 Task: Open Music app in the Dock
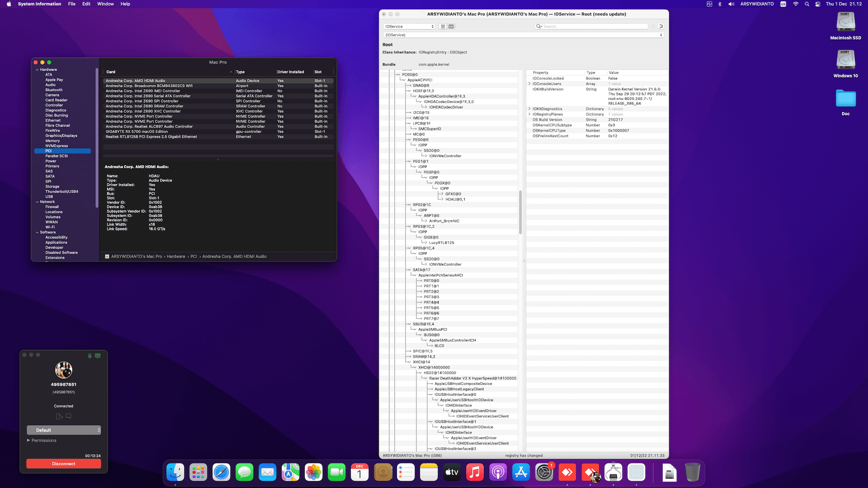[475, 473]
